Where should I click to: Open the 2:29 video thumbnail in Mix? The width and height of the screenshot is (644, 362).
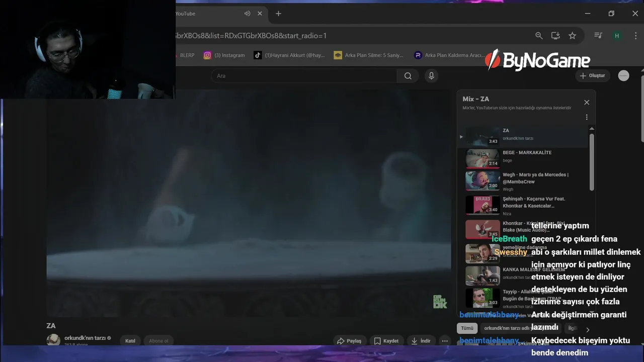482,253
